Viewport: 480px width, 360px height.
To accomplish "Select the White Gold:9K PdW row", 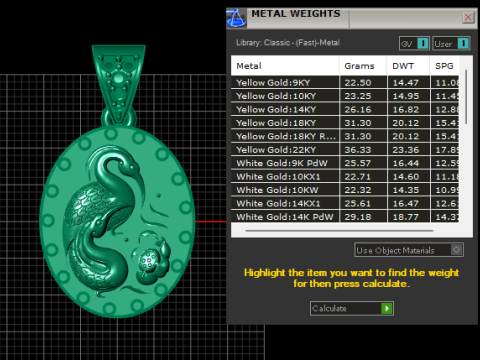I will [345, 163].
